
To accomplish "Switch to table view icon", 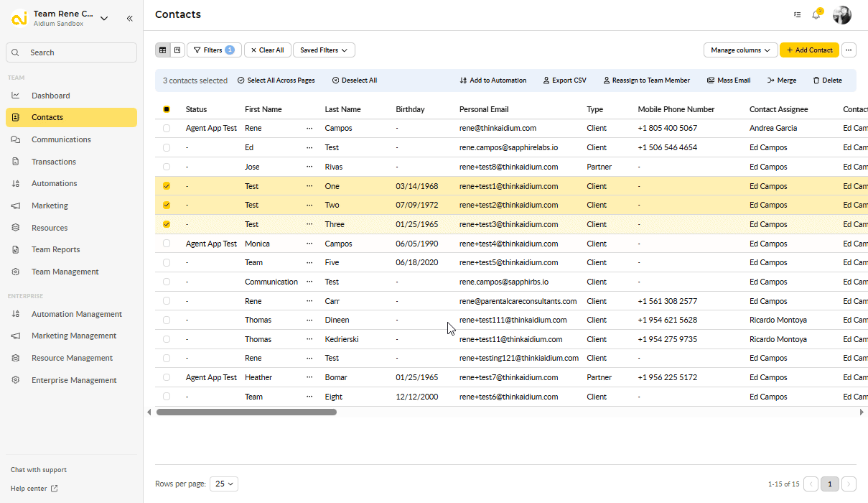I will coord(163,50).
